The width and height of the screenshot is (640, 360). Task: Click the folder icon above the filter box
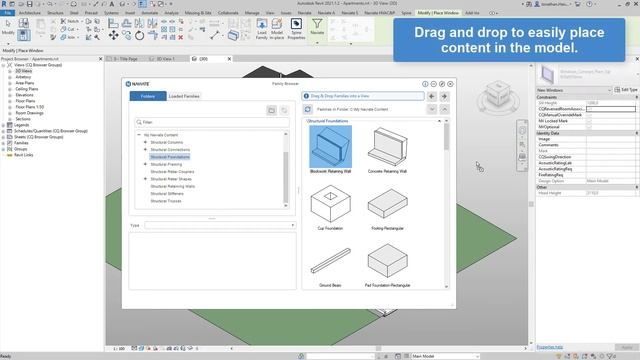271,110
